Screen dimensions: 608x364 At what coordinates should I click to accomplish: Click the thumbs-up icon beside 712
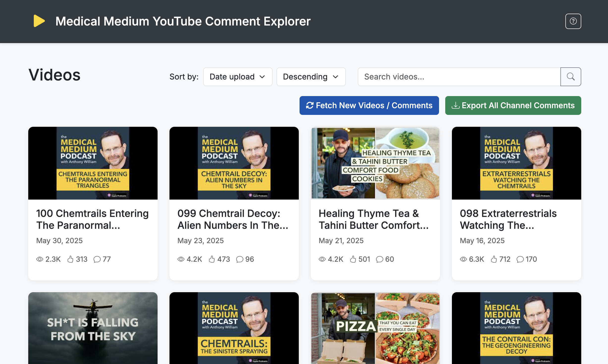[x=494, y=259]
